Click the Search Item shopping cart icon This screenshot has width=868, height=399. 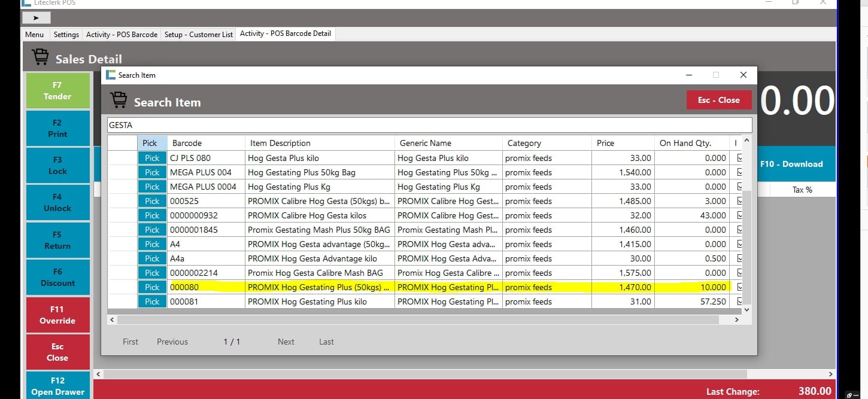[x=119, y=100]
